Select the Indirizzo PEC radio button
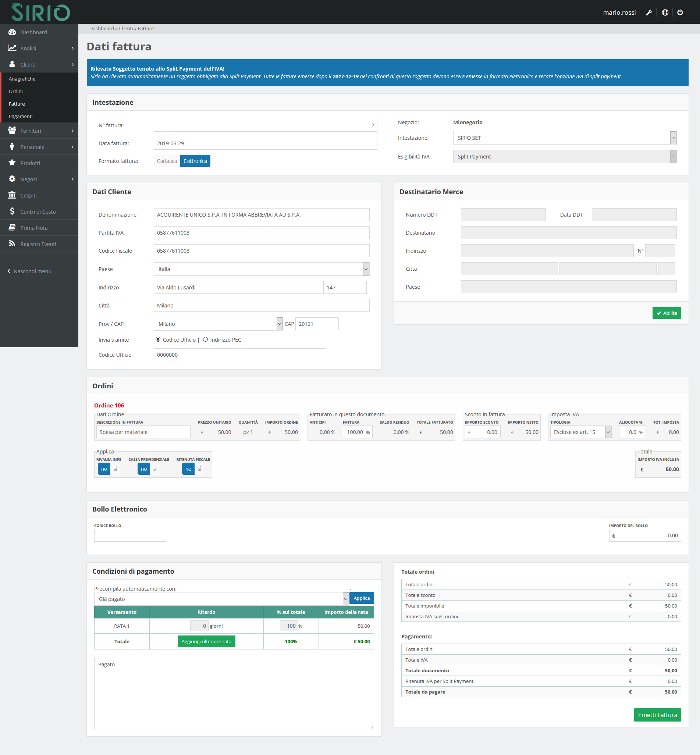Viewport: 700px width, 755px height. [205, 339]
